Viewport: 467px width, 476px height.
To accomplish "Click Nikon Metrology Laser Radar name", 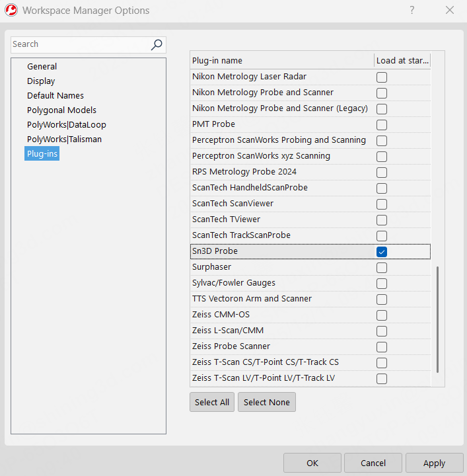I will tap(249, 77).
